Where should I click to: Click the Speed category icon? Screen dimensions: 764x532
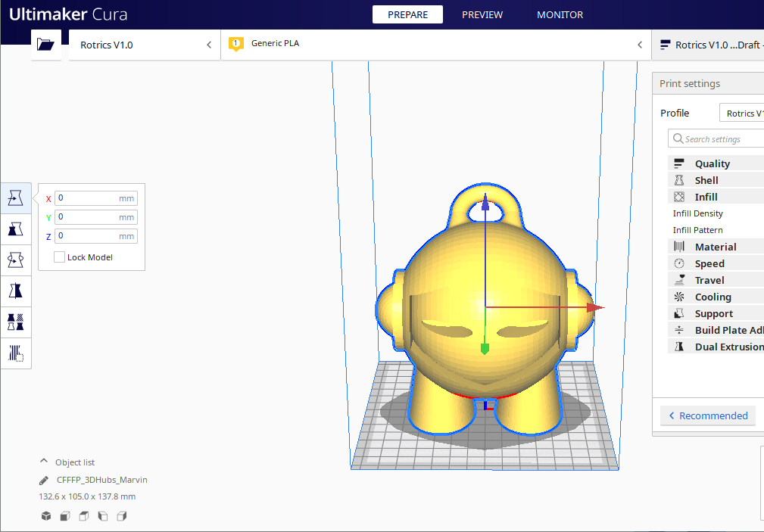[678, 263]
